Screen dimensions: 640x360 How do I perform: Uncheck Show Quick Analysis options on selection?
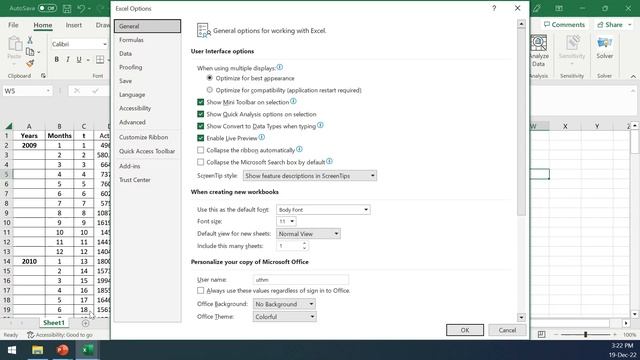[200, 114]
